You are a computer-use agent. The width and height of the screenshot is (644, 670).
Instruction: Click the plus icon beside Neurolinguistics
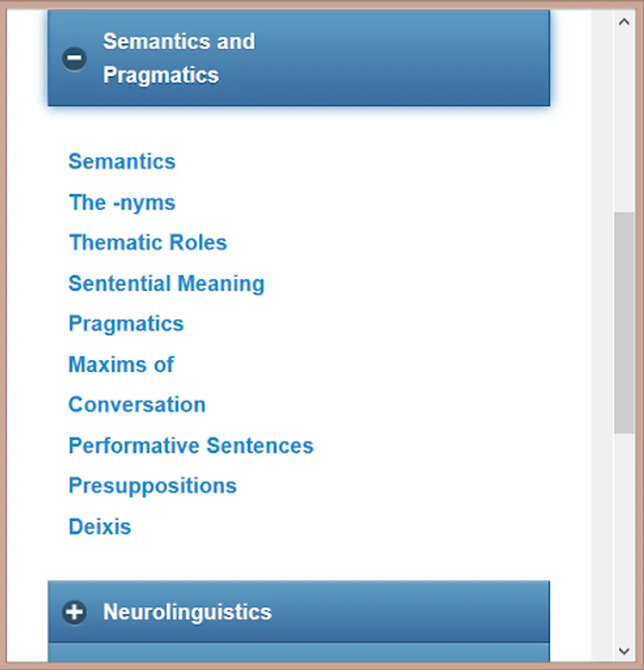pyautogui.click(x=74, y=612)
